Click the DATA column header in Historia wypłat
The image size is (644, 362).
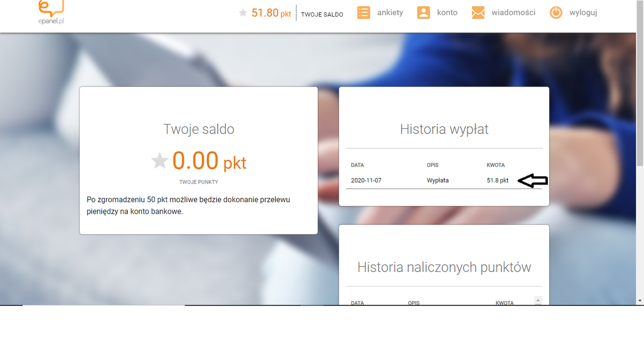pos(357,165)
